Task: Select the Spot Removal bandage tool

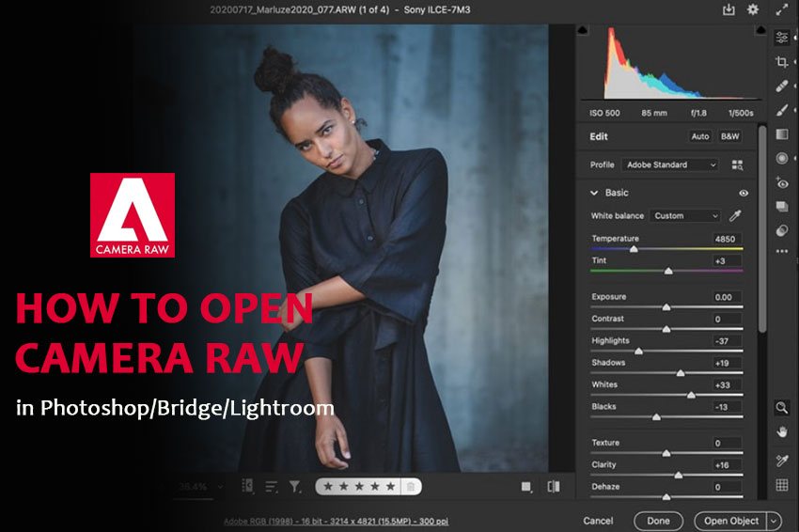Action: pyautogui.click(x=782, y=86)
